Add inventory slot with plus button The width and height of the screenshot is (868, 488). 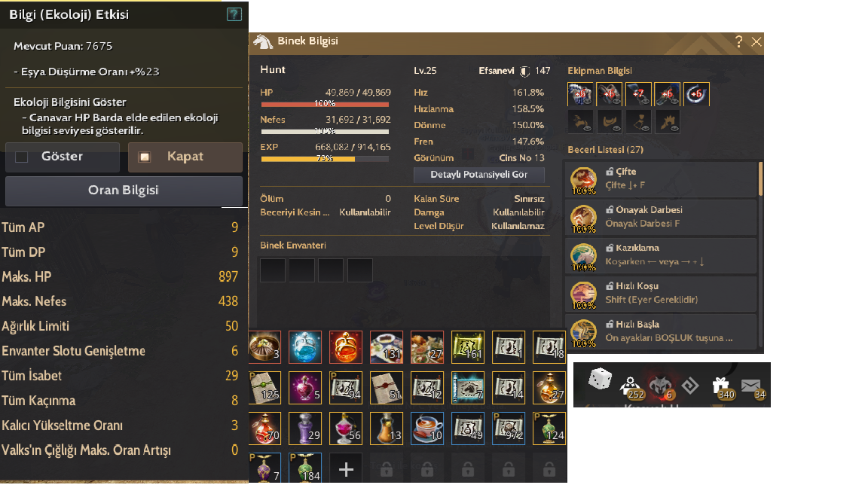tap(346, 469)
